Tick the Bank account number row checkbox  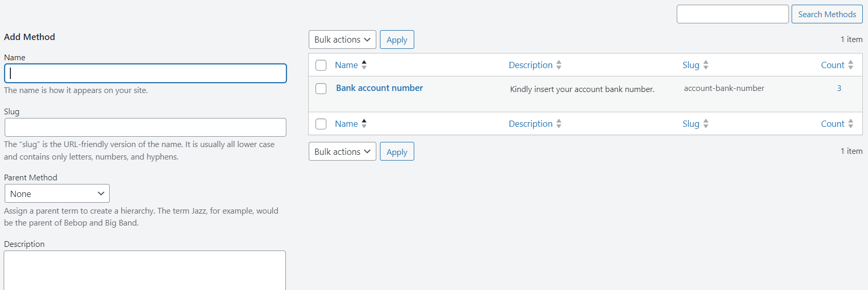click(321, 88)
